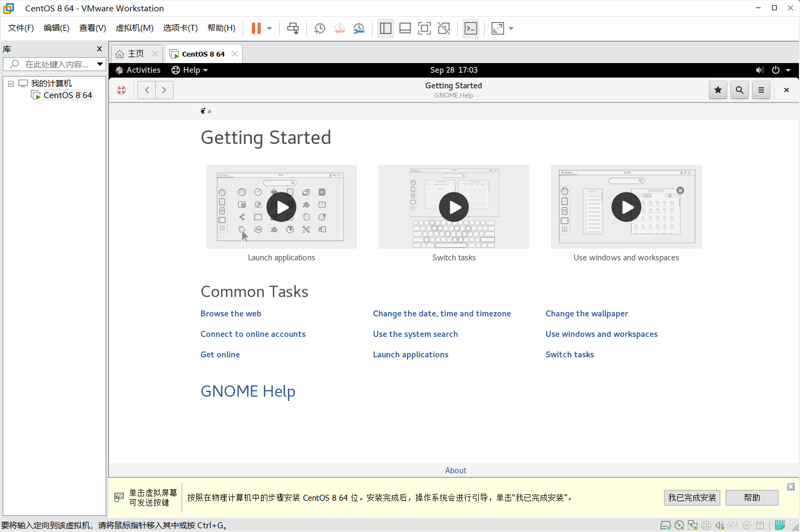Open the 查看(V) menu
Viewport: 800px width, 532px height.
pos(93,28)
